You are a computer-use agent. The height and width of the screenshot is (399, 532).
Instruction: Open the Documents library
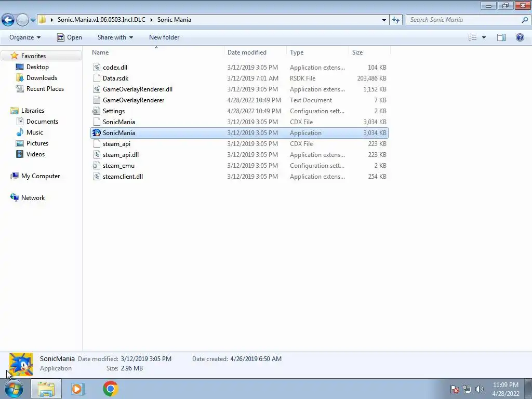point(42,122)
